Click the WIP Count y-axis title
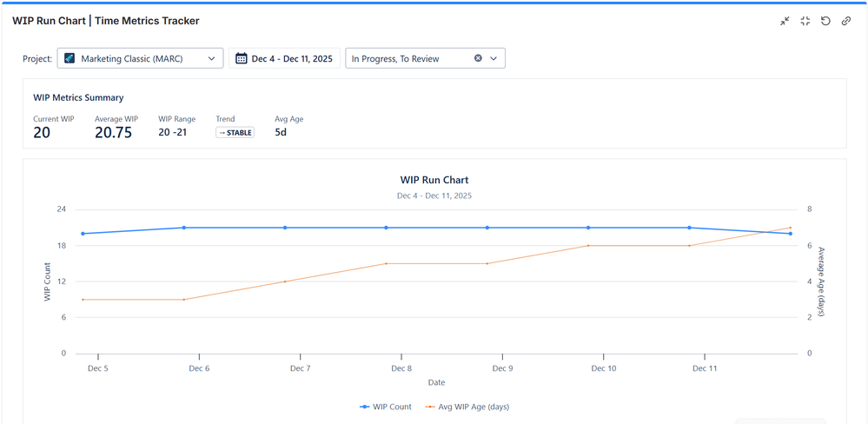 coord(48,282)
